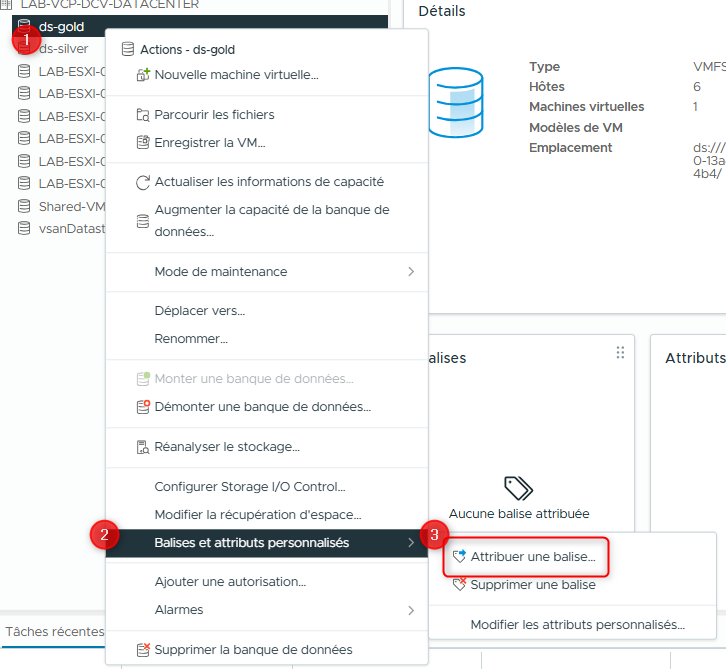The image size is (726, 669).
Task: Open the Alarmes menu entry
Action: coord(179,610)
